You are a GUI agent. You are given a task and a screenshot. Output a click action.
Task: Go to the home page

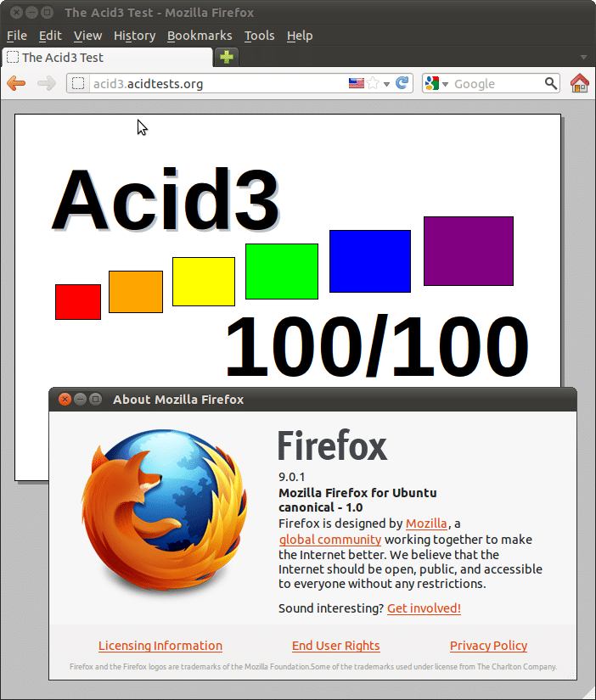[580, 83]
